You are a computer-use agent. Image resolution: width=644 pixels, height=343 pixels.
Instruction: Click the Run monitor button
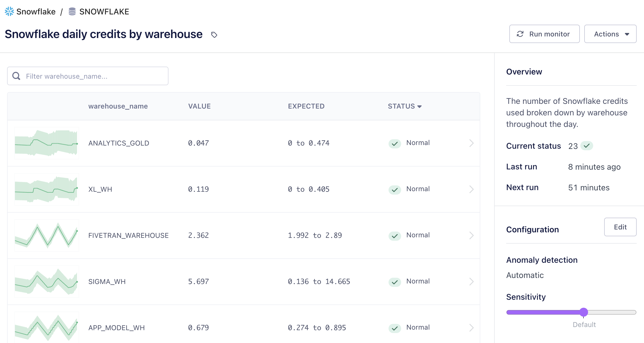544,34
